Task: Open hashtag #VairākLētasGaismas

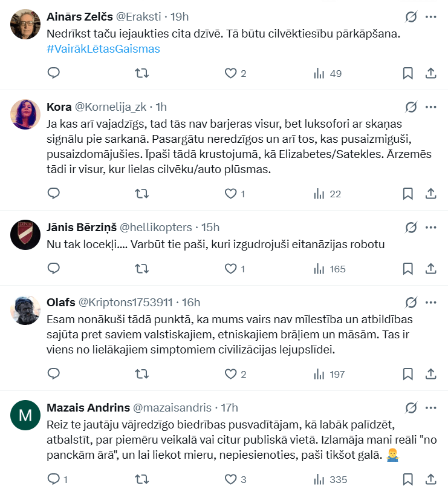Action: [x=103, y=49]
